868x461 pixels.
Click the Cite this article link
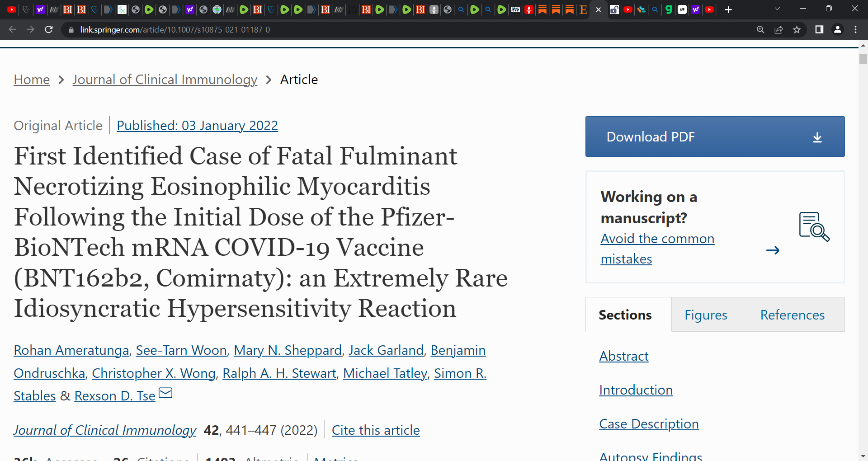click(x=376, y=430)
